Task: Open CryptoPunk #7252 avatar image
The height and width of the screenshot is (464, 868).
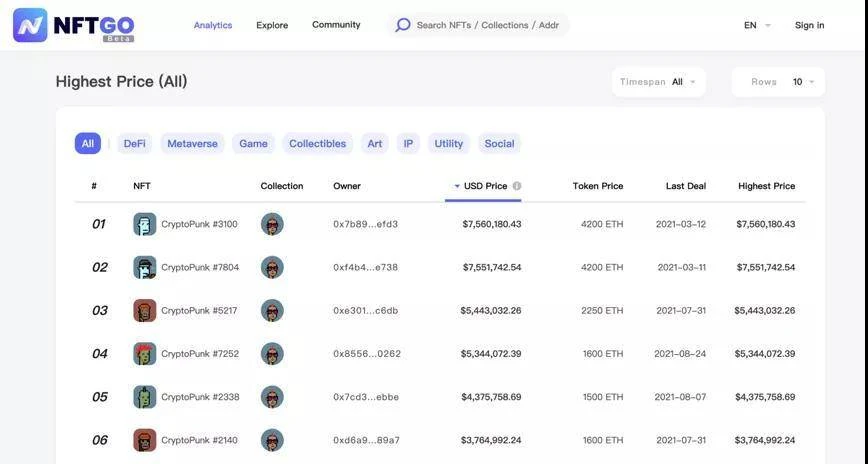Action: tap(144, 354)
